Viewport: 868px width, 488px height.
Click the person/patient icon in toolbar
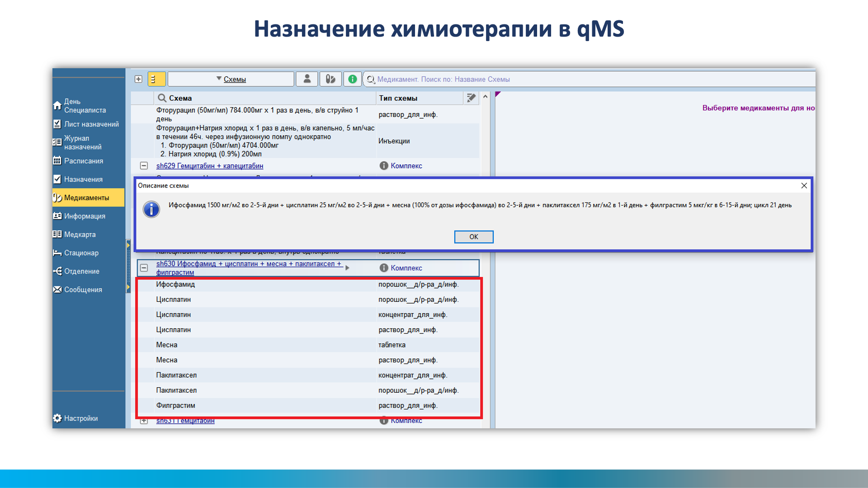coord(307,79)
